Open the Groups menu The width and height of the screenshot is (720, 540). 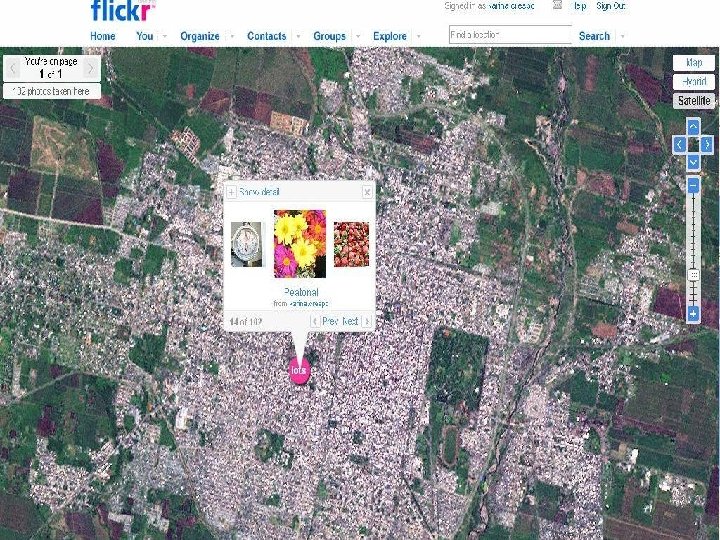click(329, 36)
